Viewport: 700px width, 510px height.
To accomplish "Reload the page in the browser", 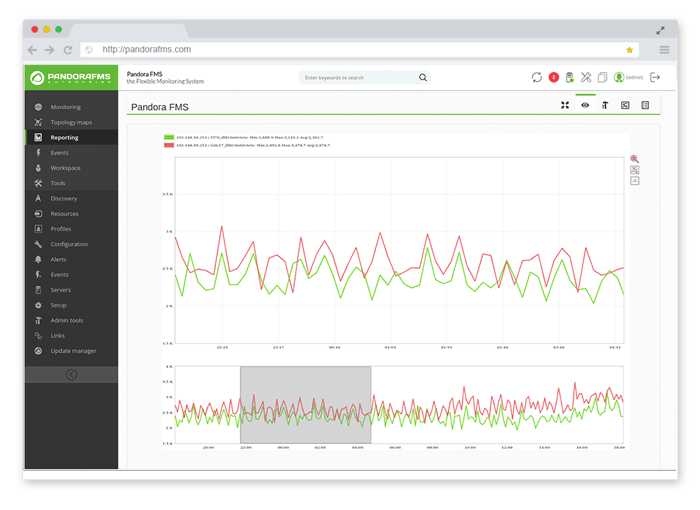I will pos(68,50).
